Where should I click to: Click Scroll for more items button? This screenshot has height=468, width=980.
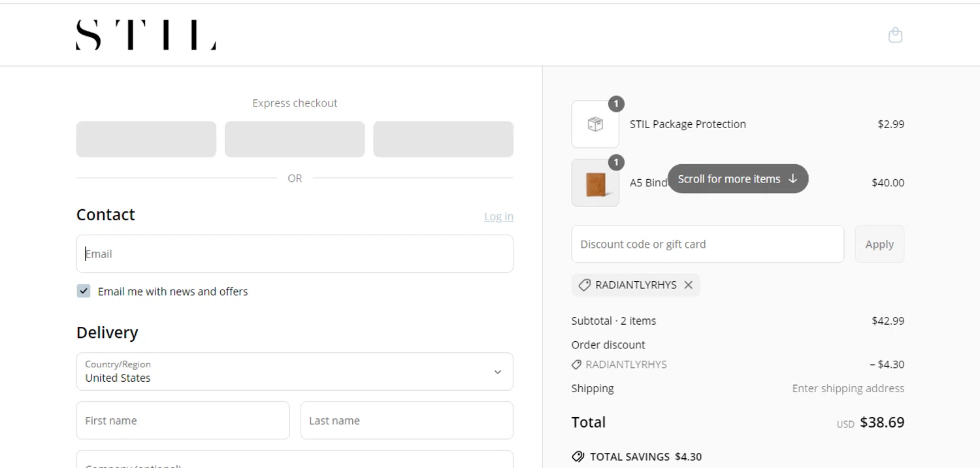[x=738, y=178]
